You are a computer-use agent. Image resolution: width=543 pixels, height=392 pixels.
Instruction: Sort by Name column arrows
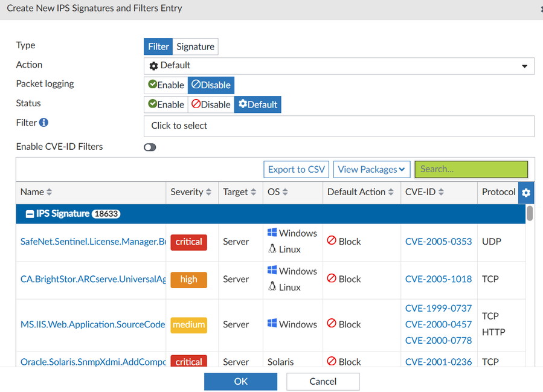[x=49, y=192]
